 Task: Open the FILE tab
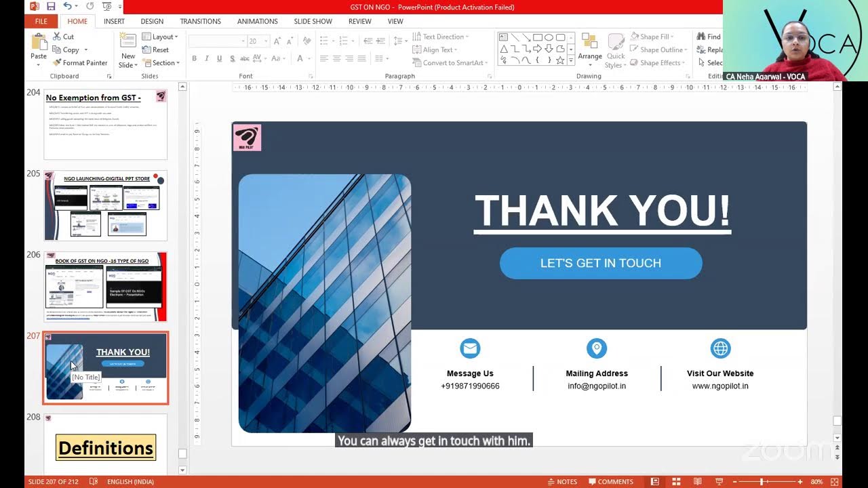point(41,21)
